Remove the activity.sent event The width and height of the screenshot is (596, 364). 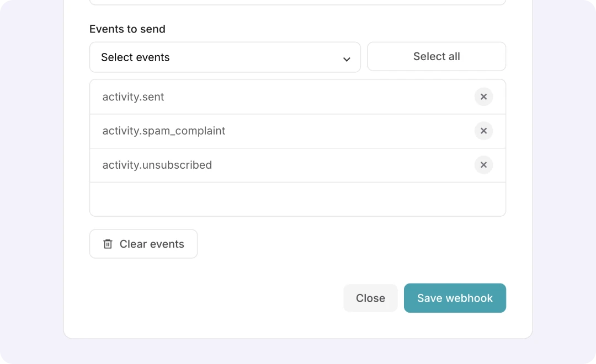[483, 97]
